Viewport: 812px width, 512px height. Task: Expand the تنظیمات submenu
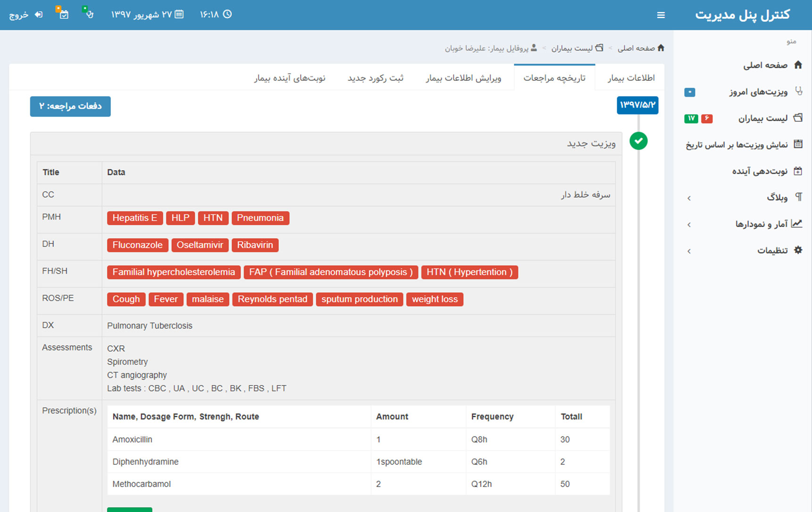point(772,250)
